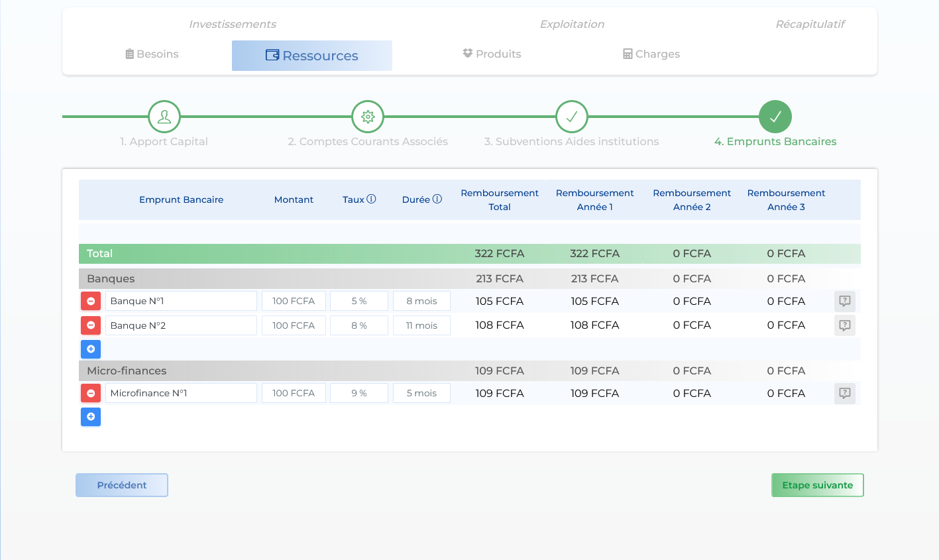Open the comment icon for Banque N°2

click(844, 325)
